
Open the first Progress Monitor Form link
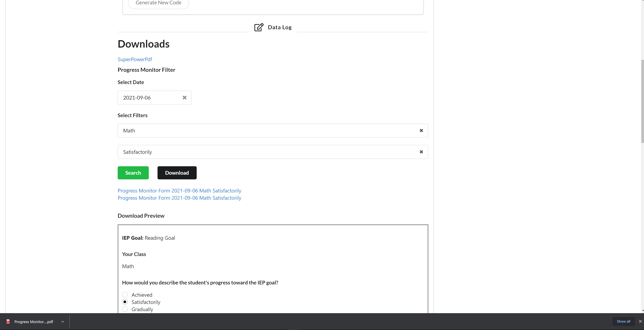[179, 190]
